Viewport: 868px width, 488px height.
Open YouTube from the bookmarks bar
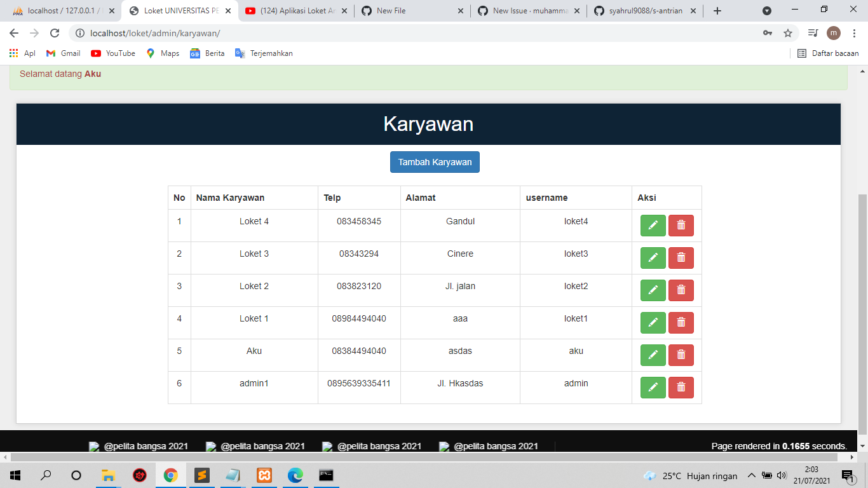point(112,53)
